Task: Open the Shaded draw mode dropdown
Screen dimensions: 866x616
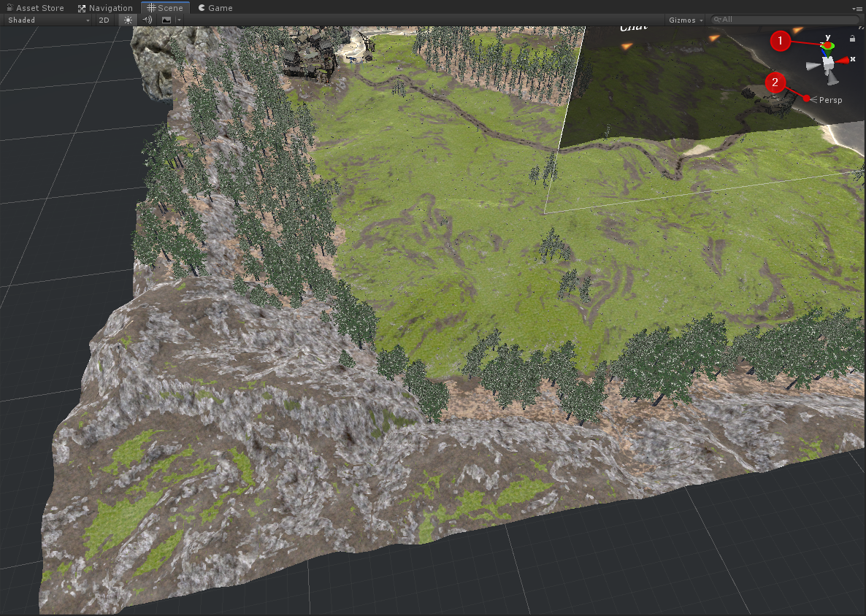Action: click(x=48, y=20)
